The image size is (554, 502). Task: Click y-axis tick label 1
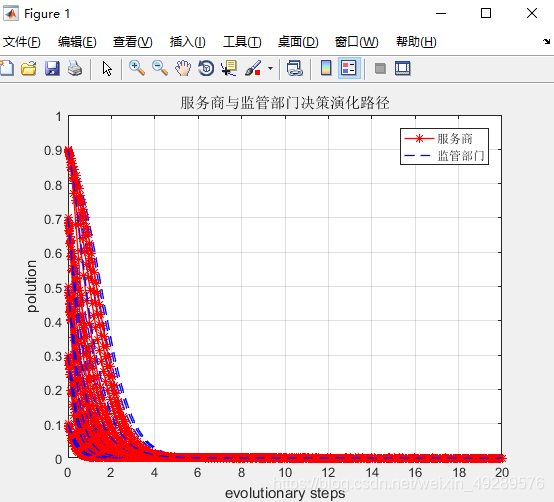tap(59, 117)
